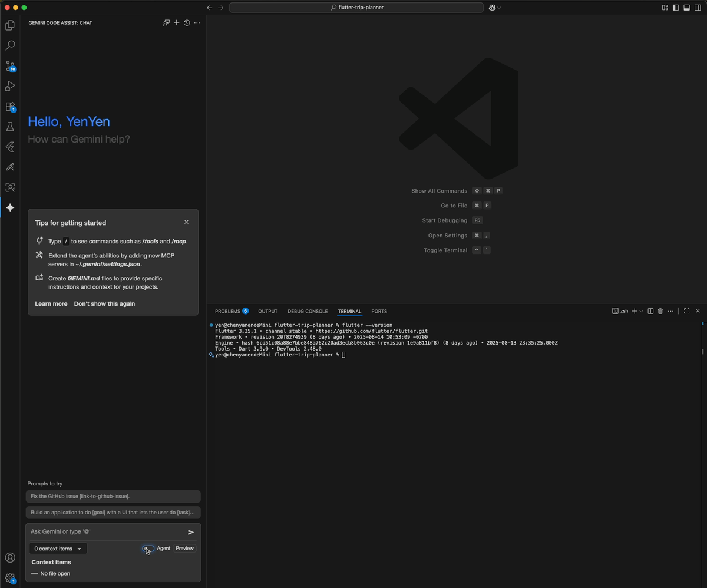Close the Tips for getting started card
Viewport: 707px width, 588px height.
click(186, 222)
